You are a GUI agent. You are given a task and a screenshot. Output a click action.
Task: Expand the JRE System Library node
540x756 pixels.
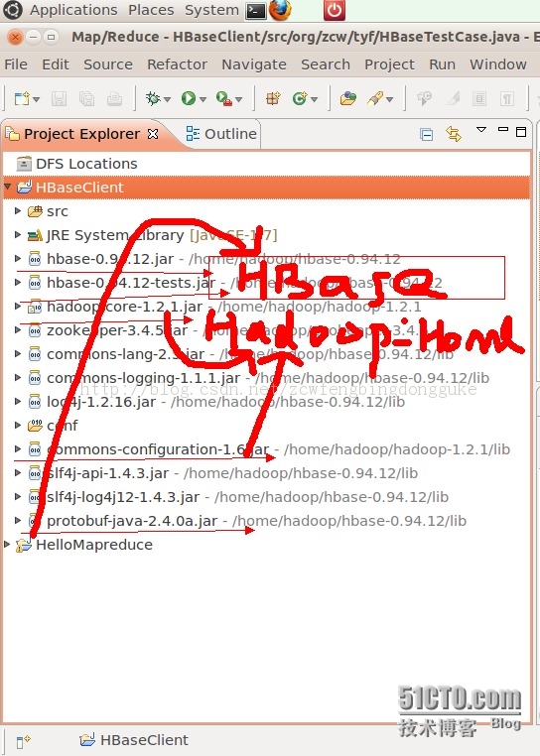point(18,235)
